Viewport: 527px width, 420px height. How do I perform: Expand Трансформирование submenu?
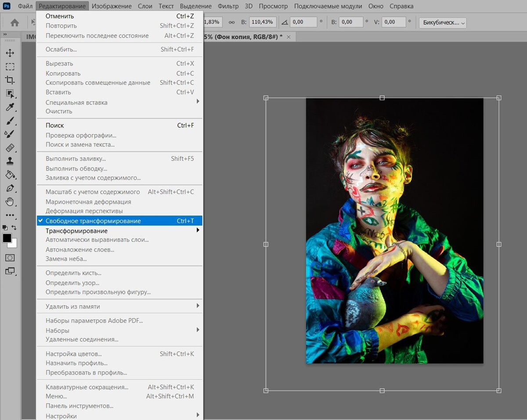click(x=119, y=230)
